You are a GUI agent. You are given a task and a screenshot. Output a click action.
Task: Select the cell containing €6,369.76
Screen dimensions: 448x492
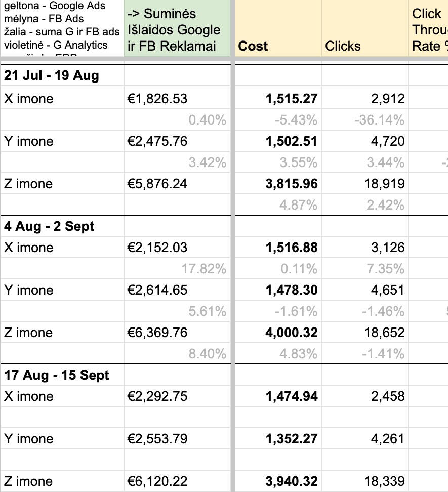(157, 333)
